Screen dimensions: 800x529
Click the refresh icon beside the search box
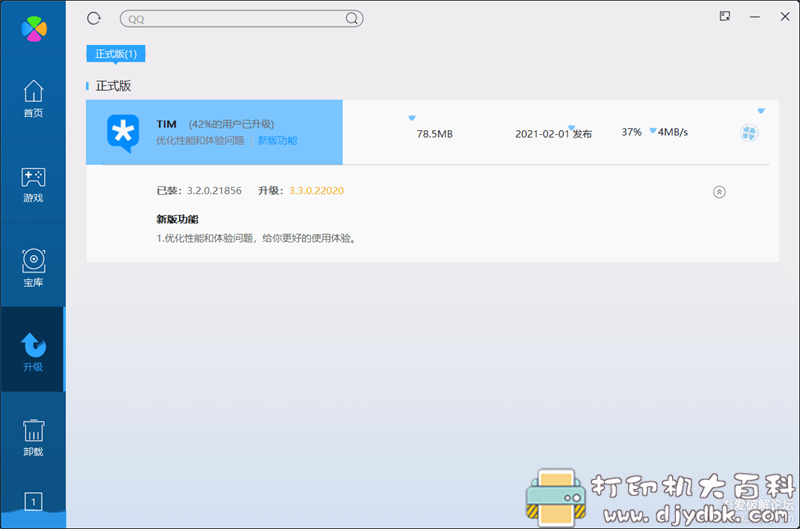pyautogui.click(x=93, y=19)
